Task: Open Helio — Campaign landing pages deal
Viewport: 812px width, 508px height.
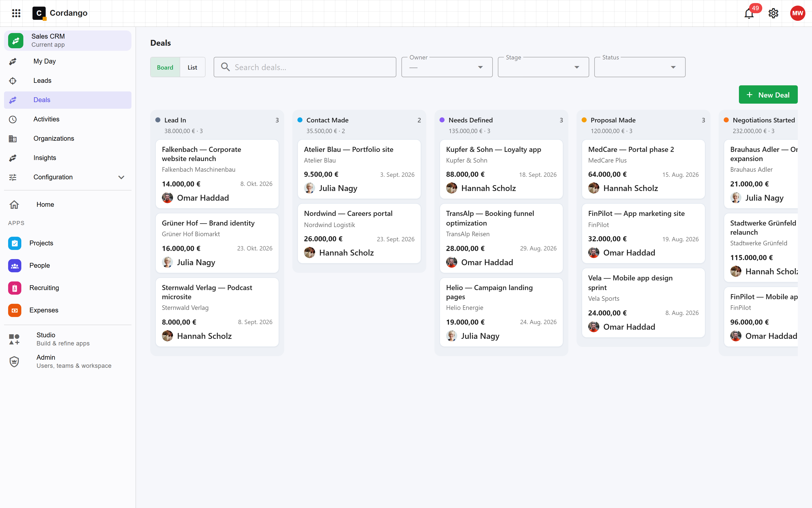Action: [x=501, y=312]
